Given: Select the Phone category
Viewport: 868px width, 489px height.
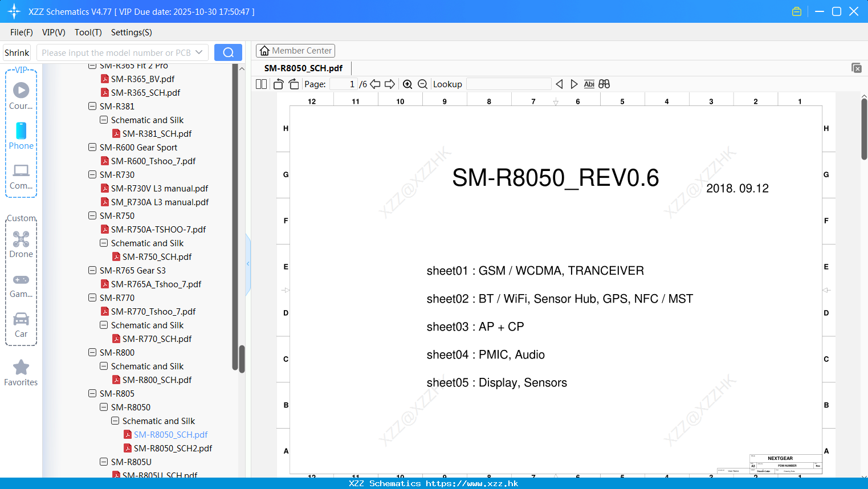Looking at the screenshot, I should coord(21,136).
